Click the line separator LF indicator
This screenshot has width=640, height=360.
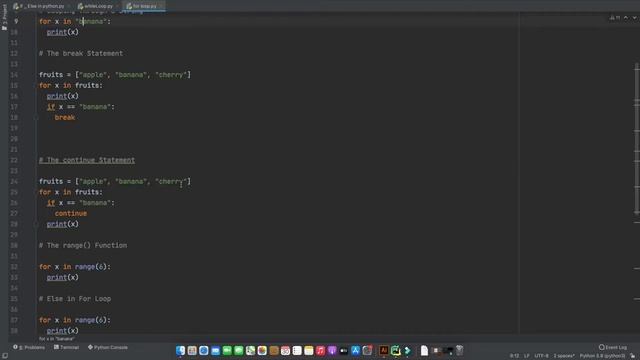click(x=527, y=356)
